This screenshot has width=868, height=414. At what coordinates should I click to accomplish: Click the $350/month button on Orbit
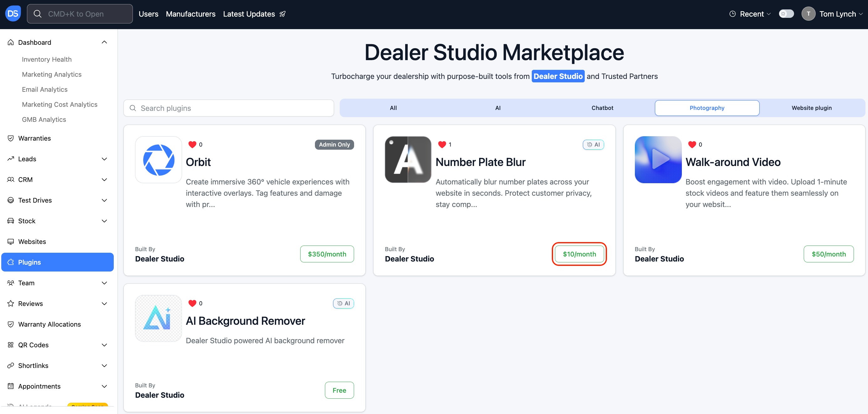point(327,254)
